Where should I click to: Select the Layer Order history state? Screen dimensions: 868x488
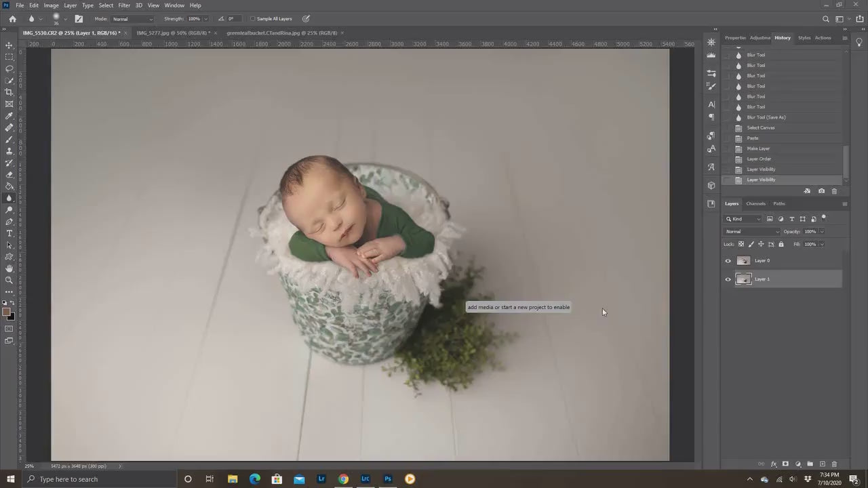(758, 159)
